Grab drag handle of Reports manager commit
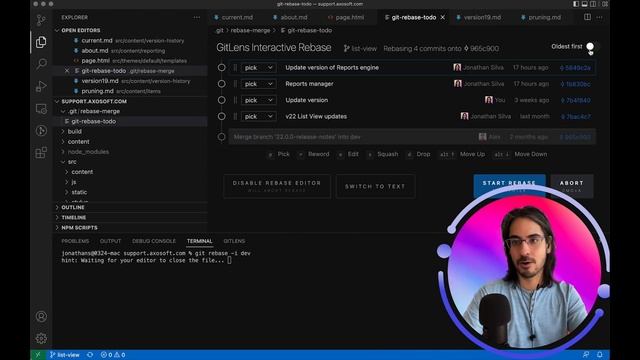This screenshot has height=360, width=640. [235, 84]
